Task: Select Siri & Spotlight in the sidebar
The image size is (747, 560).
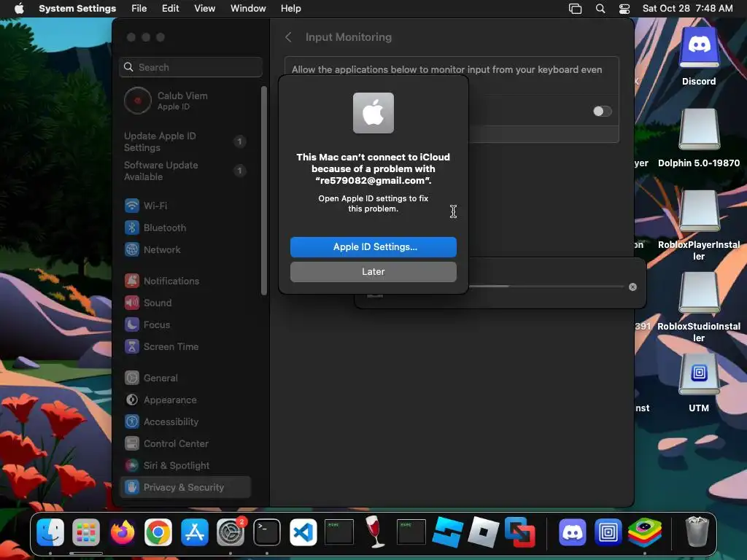Action: coord(185,466)
